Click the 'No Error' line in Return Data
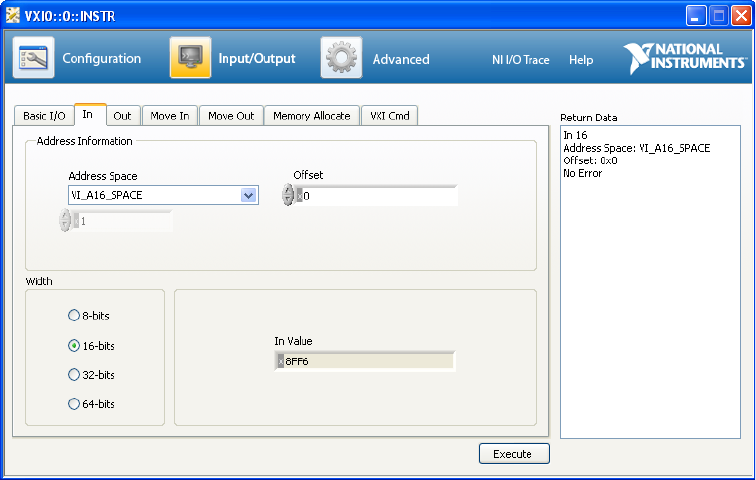The height and width of the screenshot is (480, 756). tap(582, 173)
